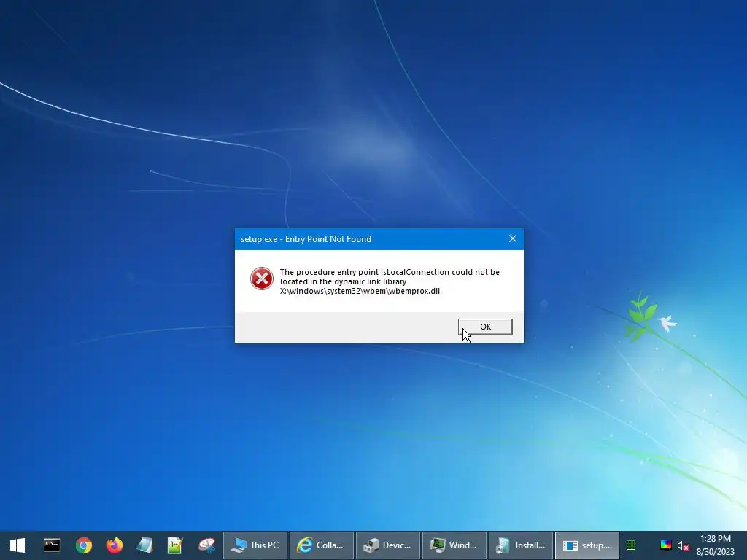This screenshot has height=560, width=747.
Task: Launch the Snipping Tool from the taskbar
Action: click(x=206, y=545)
